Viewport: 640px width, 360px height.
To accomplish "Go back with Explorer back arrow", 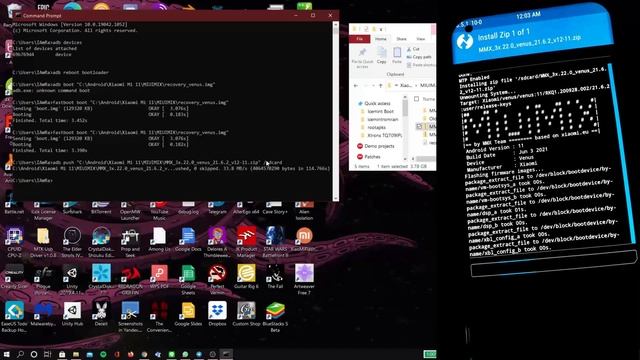I will [356, 86].
